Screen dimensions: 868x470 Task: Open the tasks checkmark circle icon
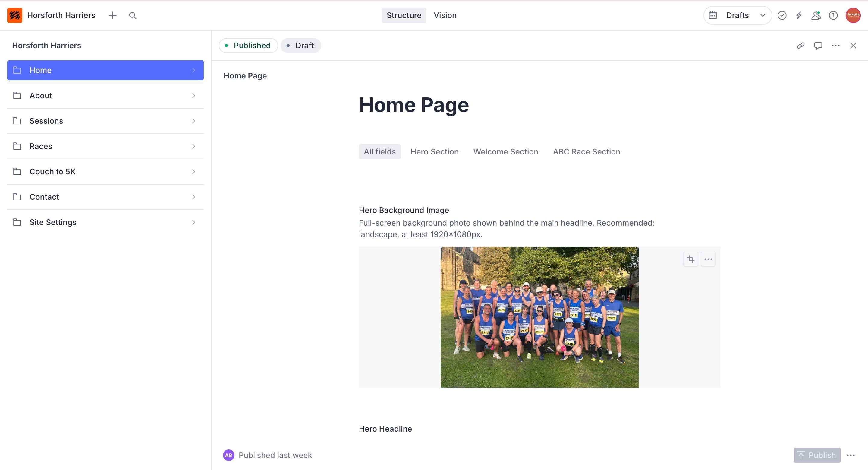pyautogui.click(x=782, y=15)
